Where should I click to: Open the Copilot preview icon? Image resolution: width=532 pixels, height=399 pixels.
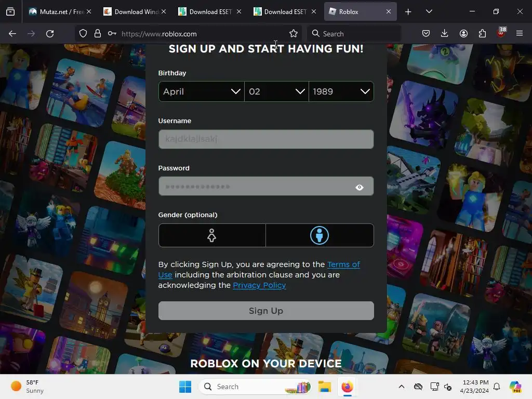(x=515, y=387)
